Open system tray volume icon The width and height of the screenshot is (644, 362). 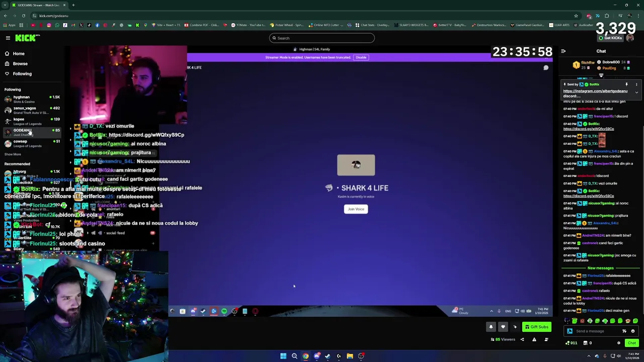tap(613, 356)
